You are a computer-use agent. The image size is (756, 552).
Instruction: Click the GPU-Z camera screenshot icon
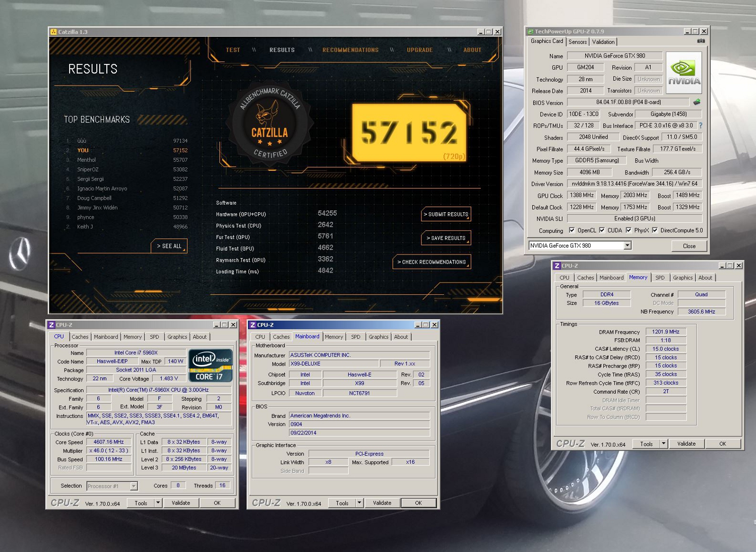coord(701,41)
